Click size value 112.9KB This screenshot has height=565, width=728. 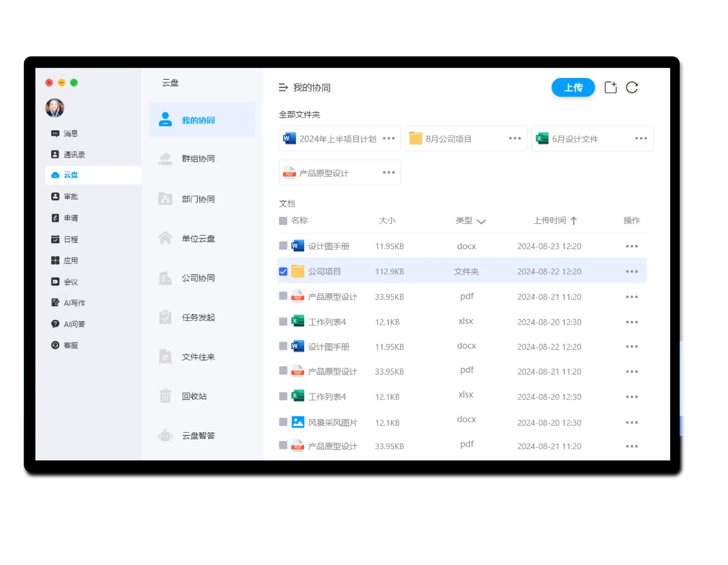[x=390, y=272]
